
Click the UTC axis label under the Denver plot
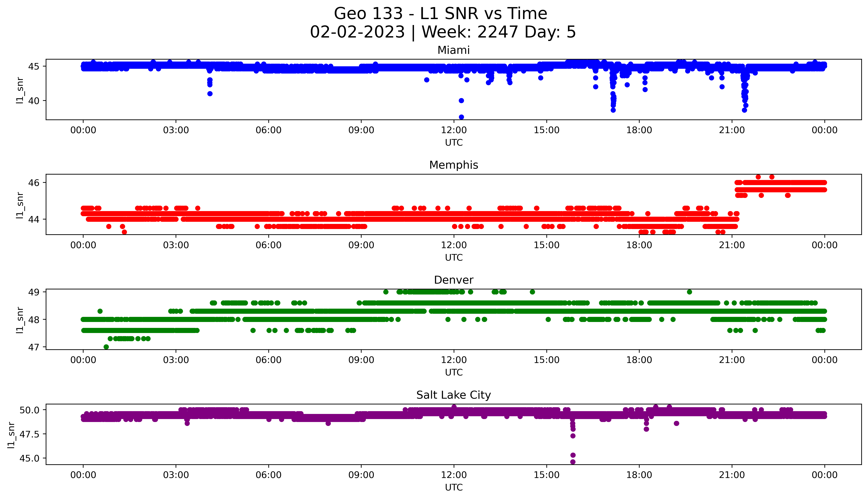[x=454, y=372]
